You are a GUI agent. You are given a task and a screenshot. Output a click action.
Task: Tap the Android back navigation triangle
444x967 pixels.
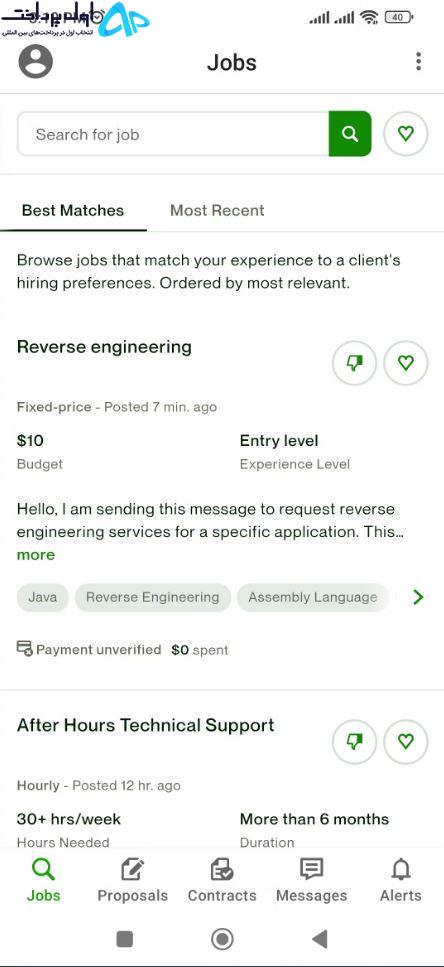click(x=319, y=939)
